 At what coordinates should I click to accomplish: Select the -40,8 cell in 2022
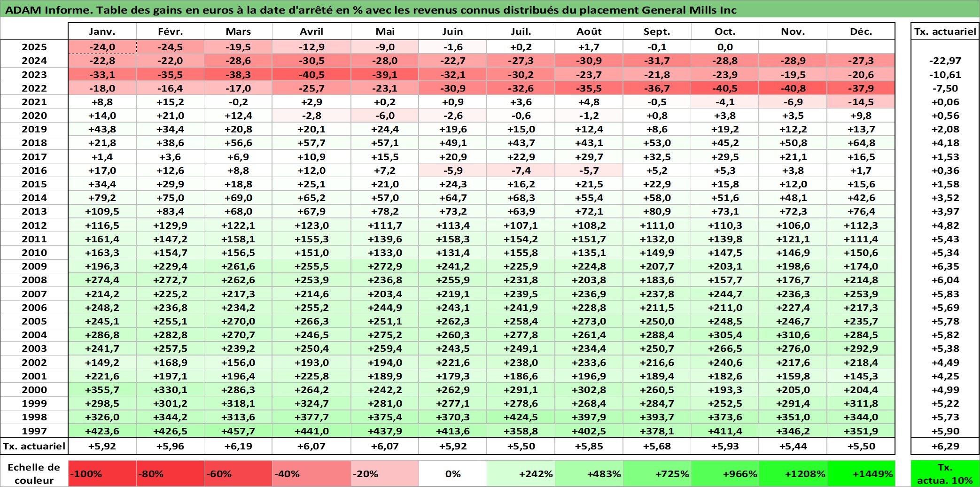click(x=793, y=88)
